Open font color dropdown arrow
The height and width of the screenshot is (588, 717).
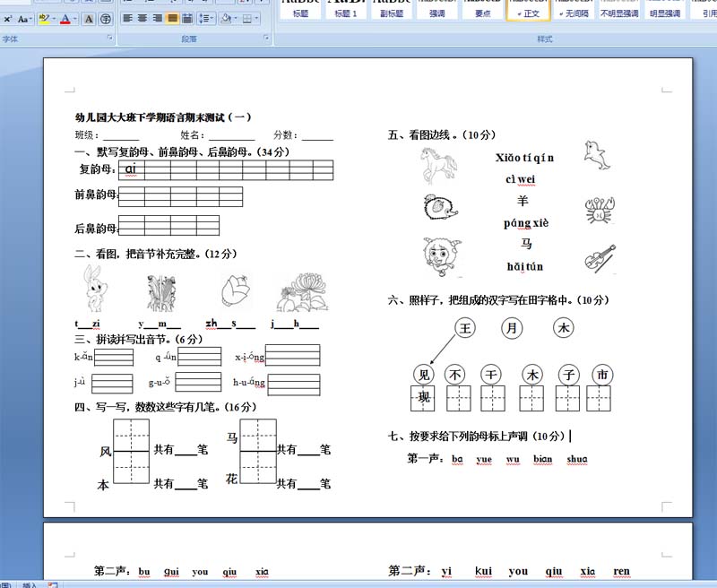coord(75,19)
